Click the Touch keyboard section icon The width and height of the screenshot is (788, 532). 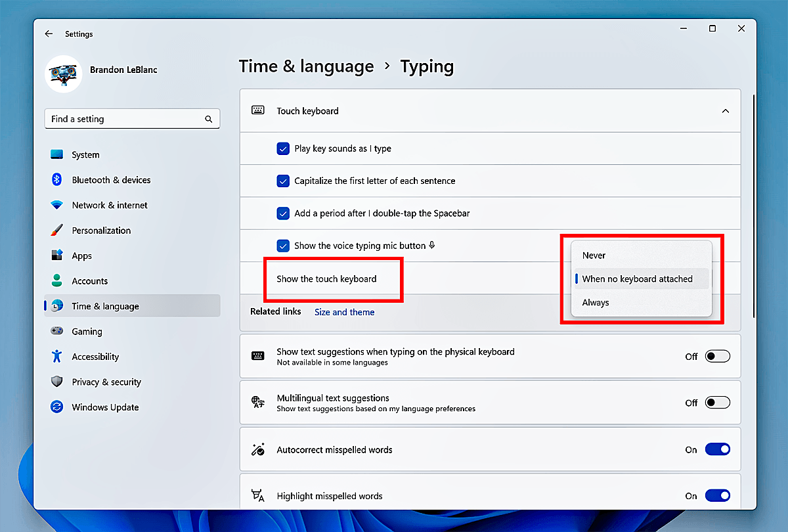tap(258, 110)
